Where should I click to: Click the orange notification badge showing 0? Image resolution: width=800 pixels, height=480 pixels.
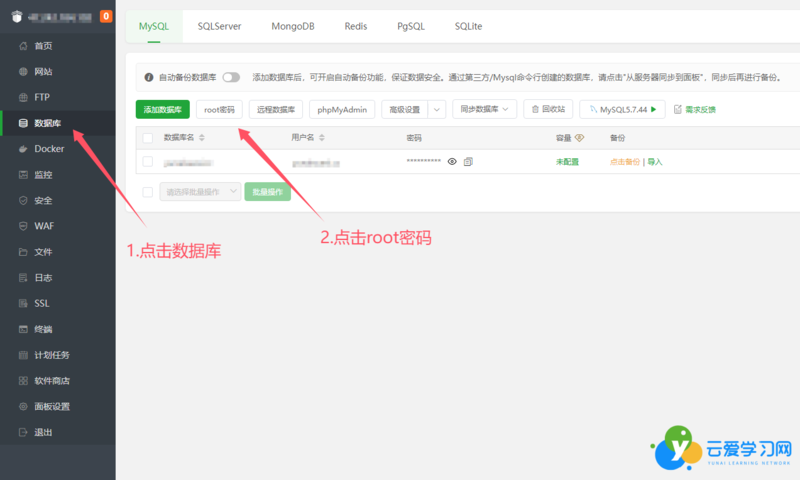click(106, 16)
